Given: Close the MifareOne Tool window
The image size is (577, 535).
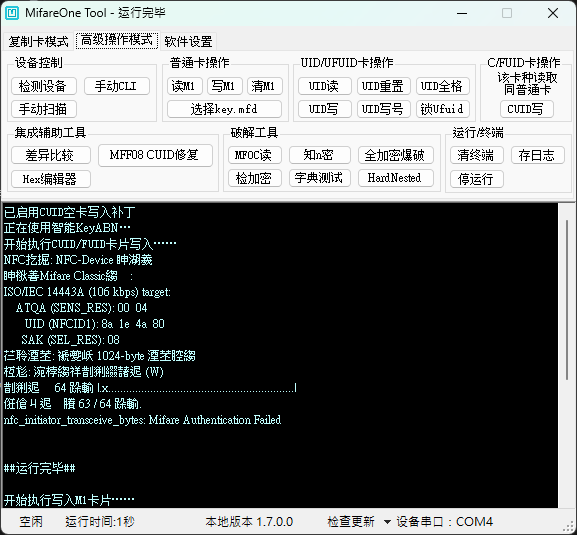Looking at the screenshot, I should (x=553, y=13).
